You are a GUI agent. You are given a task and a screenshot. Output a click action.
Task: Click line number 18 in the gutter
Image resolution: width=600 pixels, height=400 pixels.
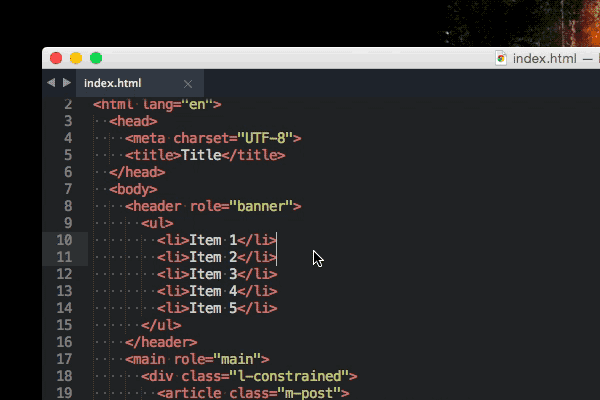(x=64, y=376)
